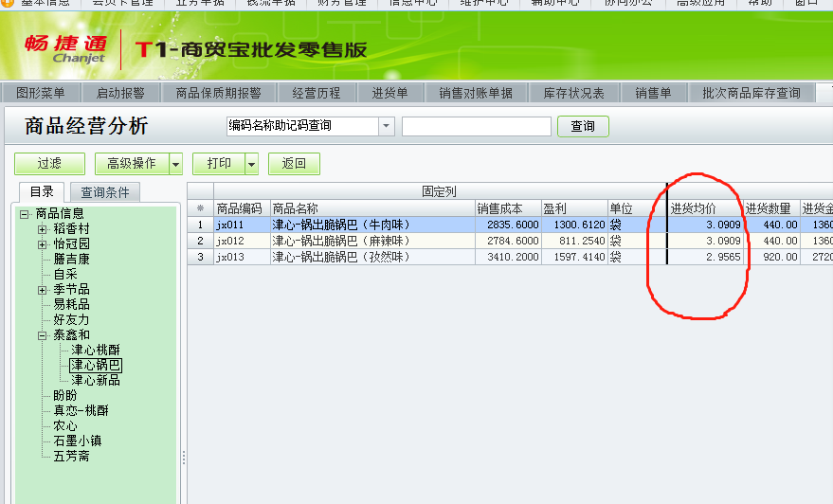Click the 销售成本 column header
833x504 pixels.
(x=508, y=208)
